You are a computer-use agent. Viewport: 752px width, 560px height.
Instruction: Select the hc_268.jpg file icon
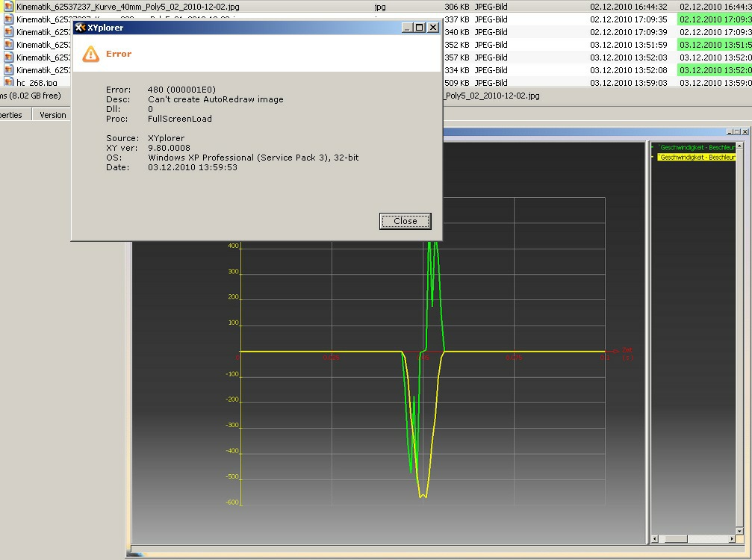tap(9, 83)
